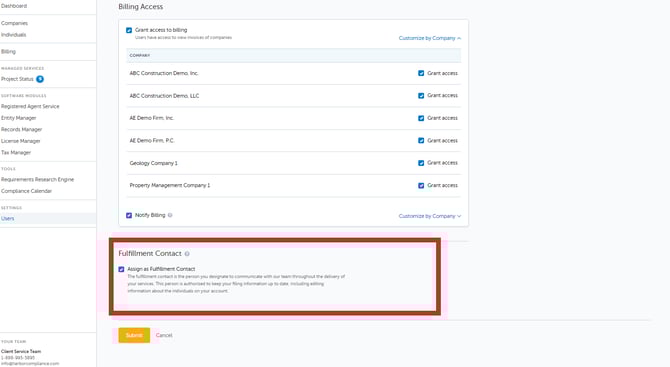Click the Client Service Team email address
Screen dimensions: 670x367
click(x=30, y=364)
